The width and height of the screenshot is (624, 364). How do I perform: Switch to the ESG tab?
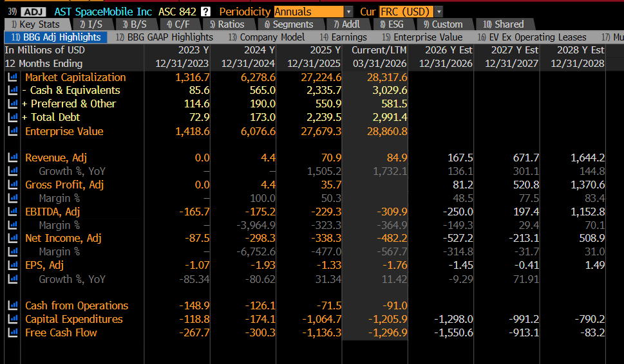[x=392, y=24]
